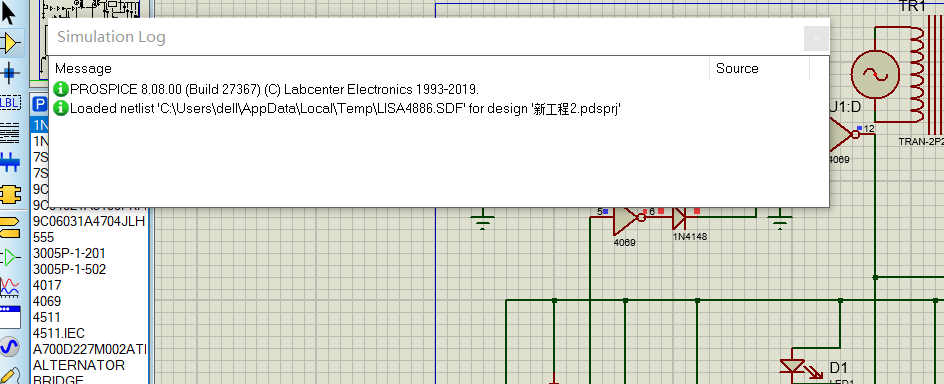Open the Graph Mode tool
Image resolution: width=944 pixels, height=384 pixels.
pos(10,287)
